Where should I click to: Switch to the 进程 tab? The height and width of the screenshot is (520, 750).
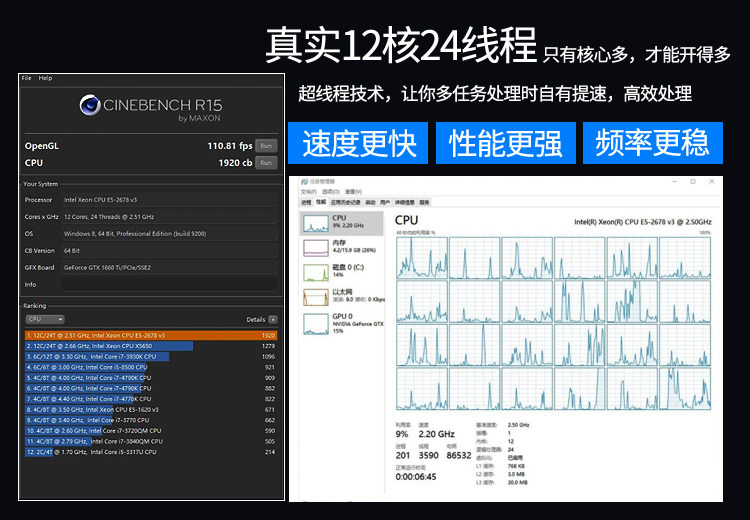tap(306, 202)
